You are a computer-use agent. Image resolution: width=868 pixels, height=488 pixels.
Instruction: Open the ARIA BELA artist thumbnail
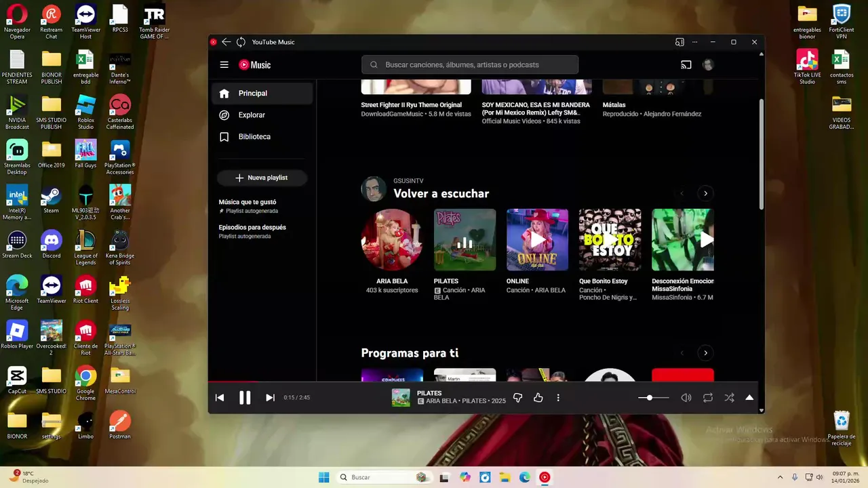(x=392, y=240)
